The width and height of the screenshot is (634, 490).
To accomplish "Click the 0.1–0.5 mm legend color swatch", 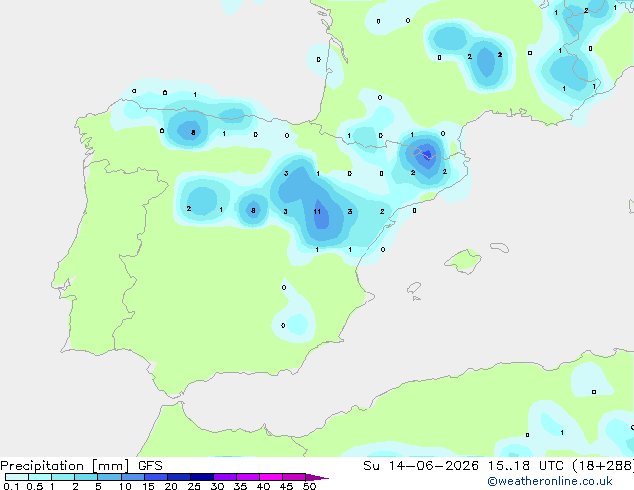I will click(x=17, y=477).
